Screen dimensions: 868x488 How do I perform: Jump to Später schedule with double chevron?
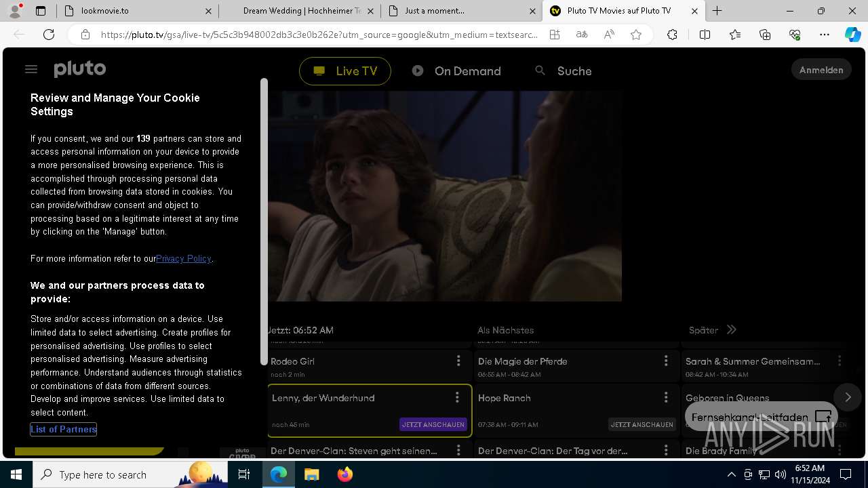(x=731, y=330)
